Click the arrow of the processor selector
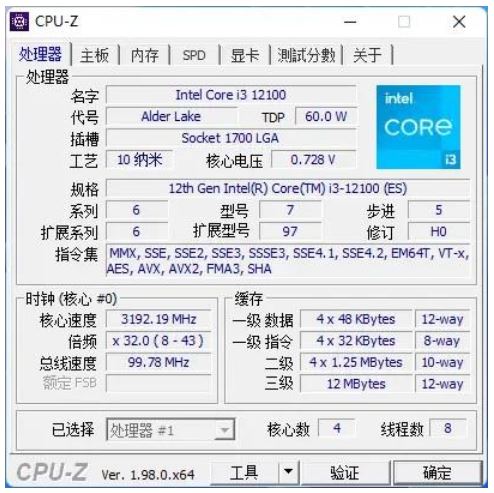 [x=224, y=430]
